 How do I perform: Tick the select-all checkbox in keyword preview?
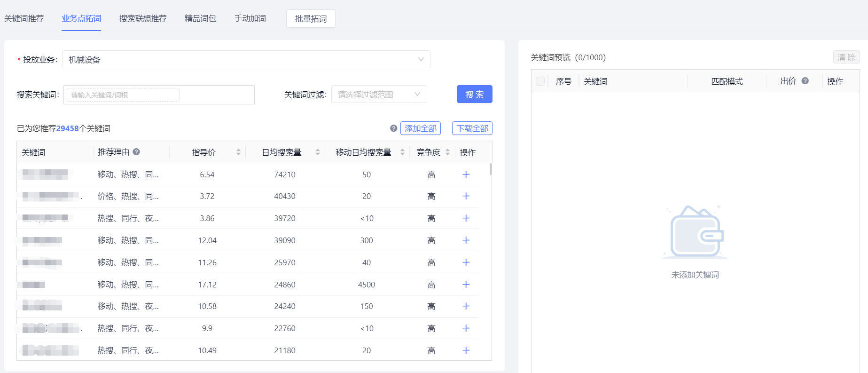coord(540,81)
